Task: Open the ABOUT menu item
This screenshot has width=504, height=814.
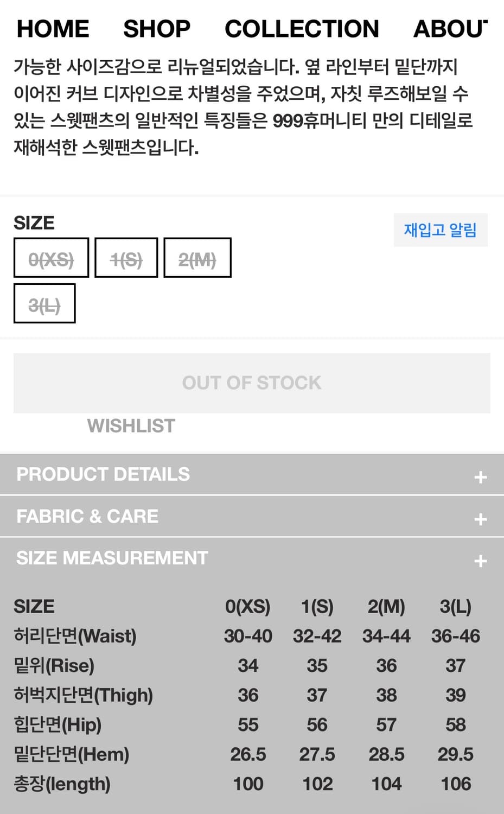Action: click(x=450, y=29)
